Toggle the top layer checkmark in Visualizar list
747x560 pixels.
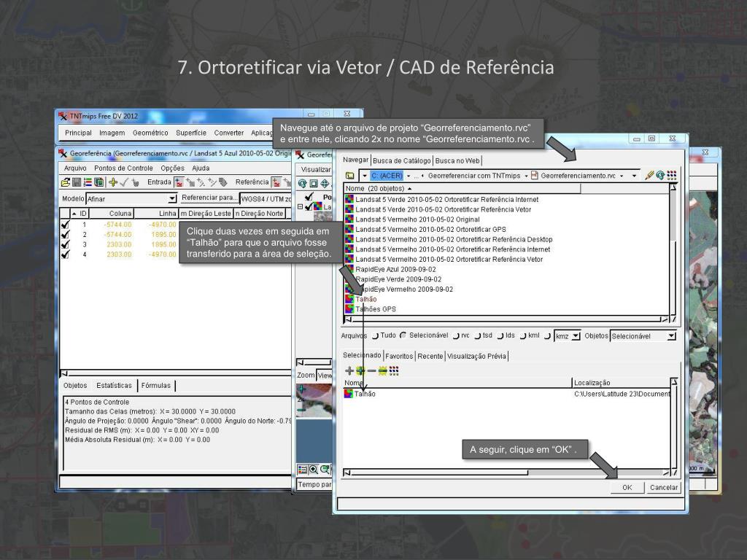click(309, 197)
